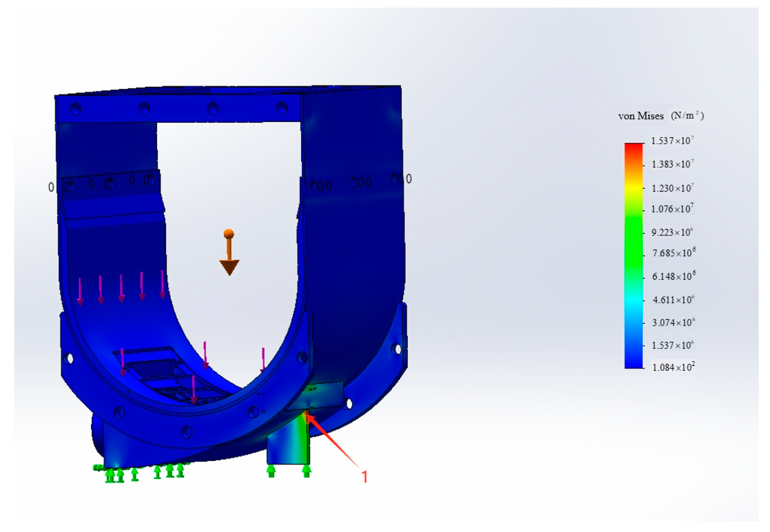Click the maximum legend value 1.537×10^7

(672, 141)
